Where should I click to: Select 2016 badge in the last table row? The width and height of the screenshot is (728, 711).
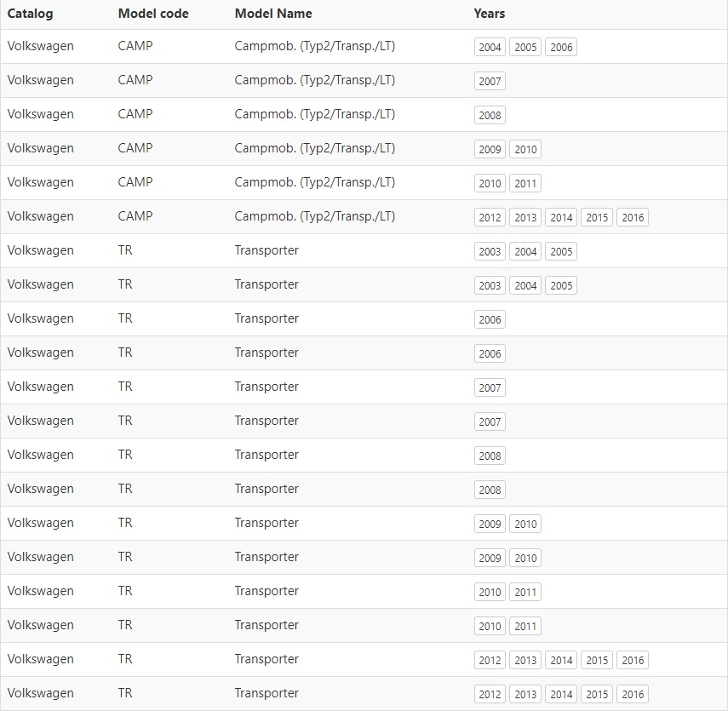click(x=633, y=695)
